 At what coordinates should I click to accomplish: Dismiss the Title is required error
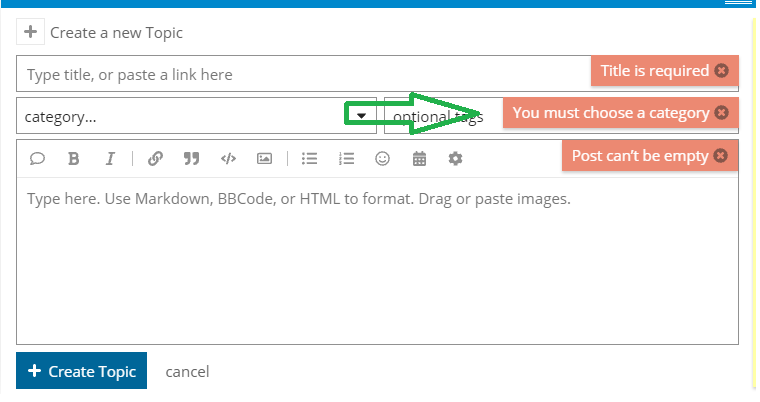pos(721,71)
